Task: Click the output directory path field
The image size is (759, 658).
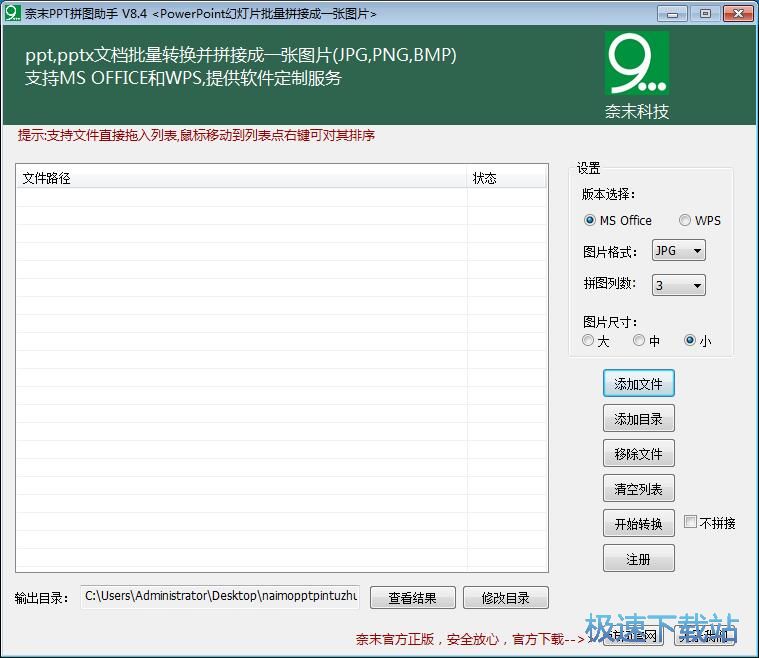Action: tap(220, 596)
